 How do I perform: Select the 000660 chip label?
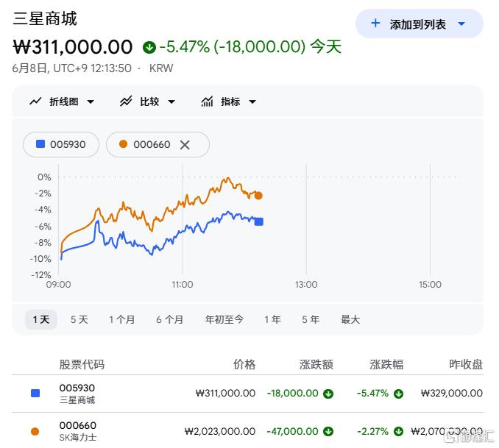click(x=152, y=145)
